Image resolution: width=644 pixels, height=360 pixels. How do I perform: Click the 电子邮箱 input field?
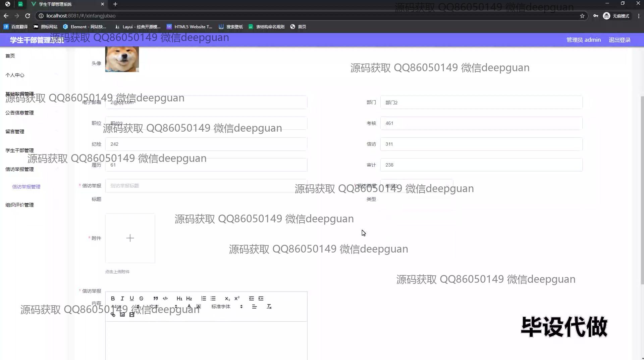point(206,102)
